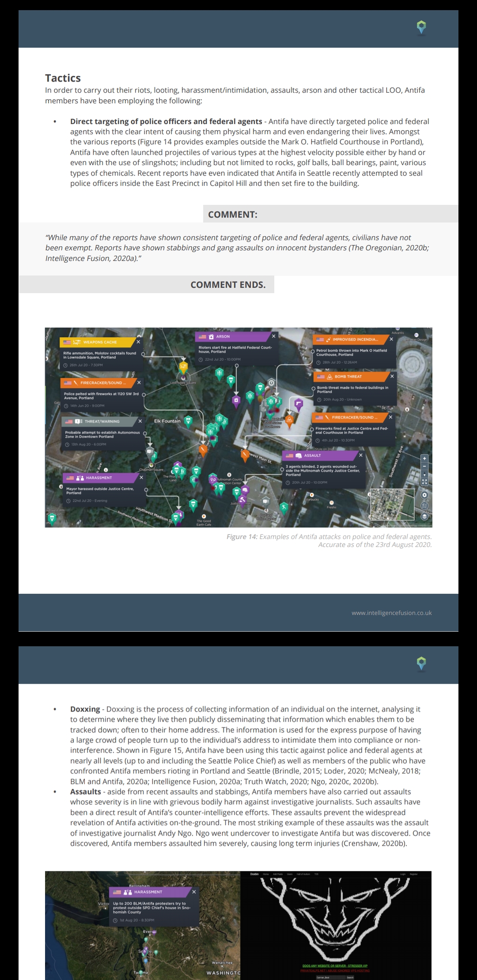The width and height of the screenshot is (477, 980).
Task: Select the yellow weapons cache map marker
Action: pos(183,366)
